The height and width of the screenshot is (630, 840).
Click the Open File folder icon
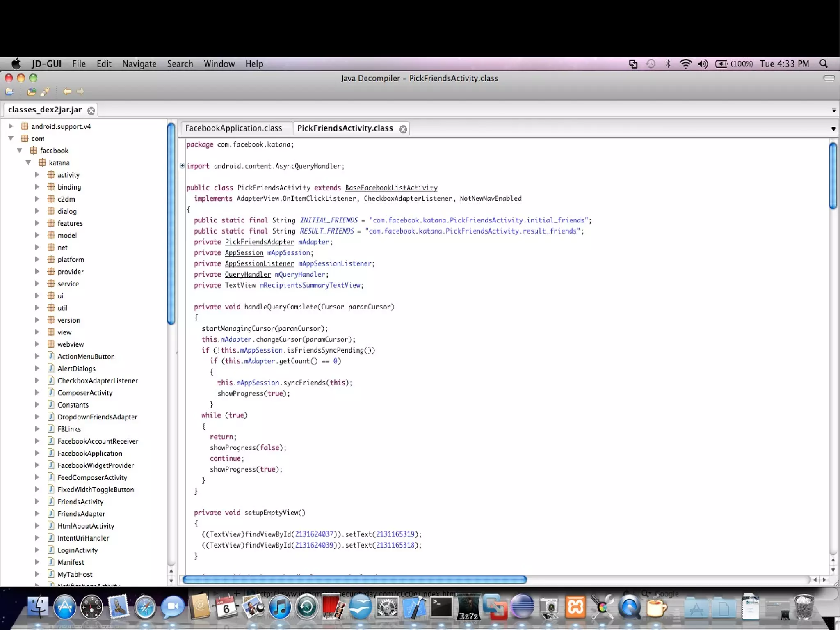9,92
